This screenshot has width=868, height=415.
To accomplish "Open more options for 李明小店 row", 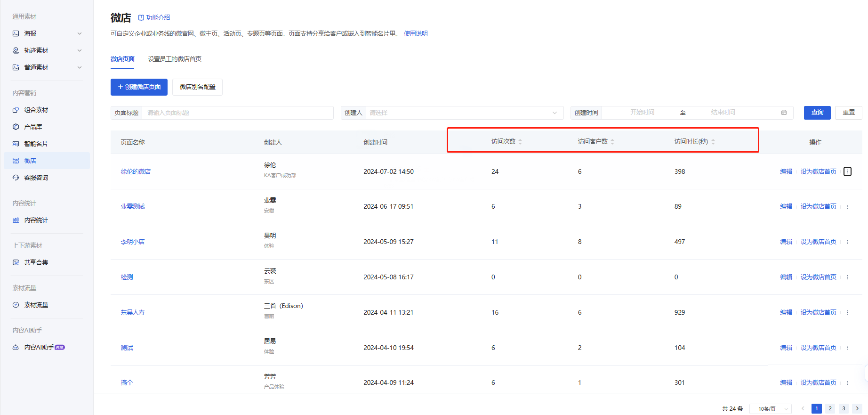I will [x=848, y=242].
